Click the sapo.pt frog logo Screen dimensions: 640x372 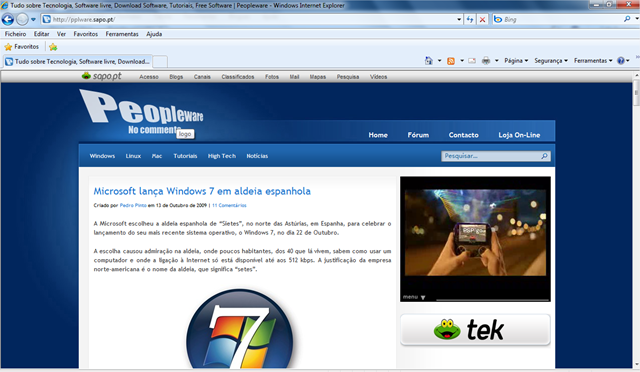tap(102, 76)
